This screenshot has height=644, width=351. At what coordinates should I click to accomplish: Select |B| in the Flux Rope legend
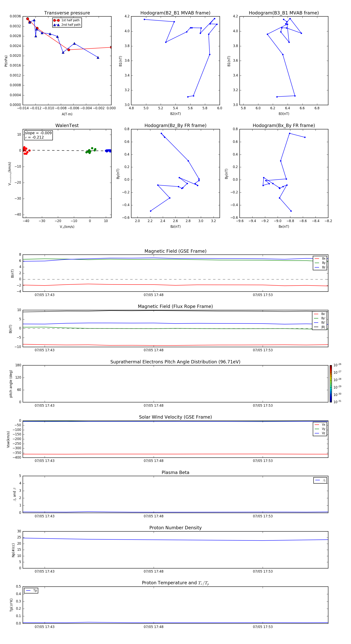(320, 327)
